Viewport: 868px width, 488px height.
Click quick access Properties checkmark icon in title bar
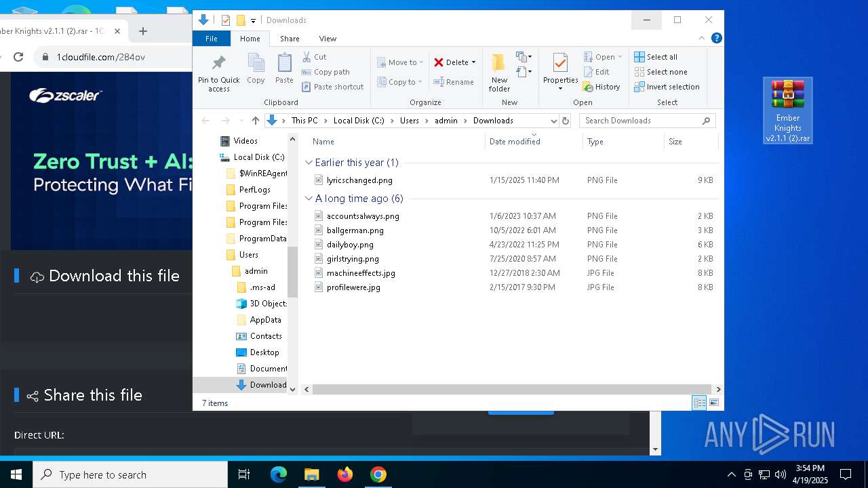[226, 20]
